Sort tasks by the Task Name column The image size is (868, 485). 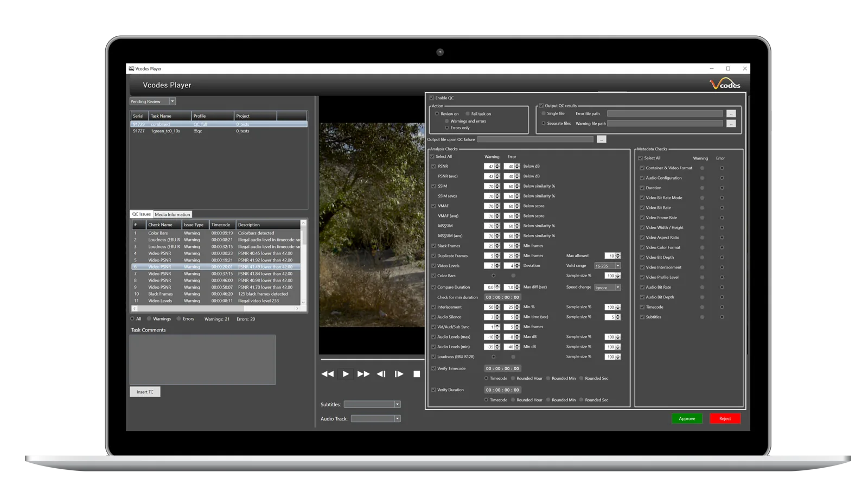point(170,116)
